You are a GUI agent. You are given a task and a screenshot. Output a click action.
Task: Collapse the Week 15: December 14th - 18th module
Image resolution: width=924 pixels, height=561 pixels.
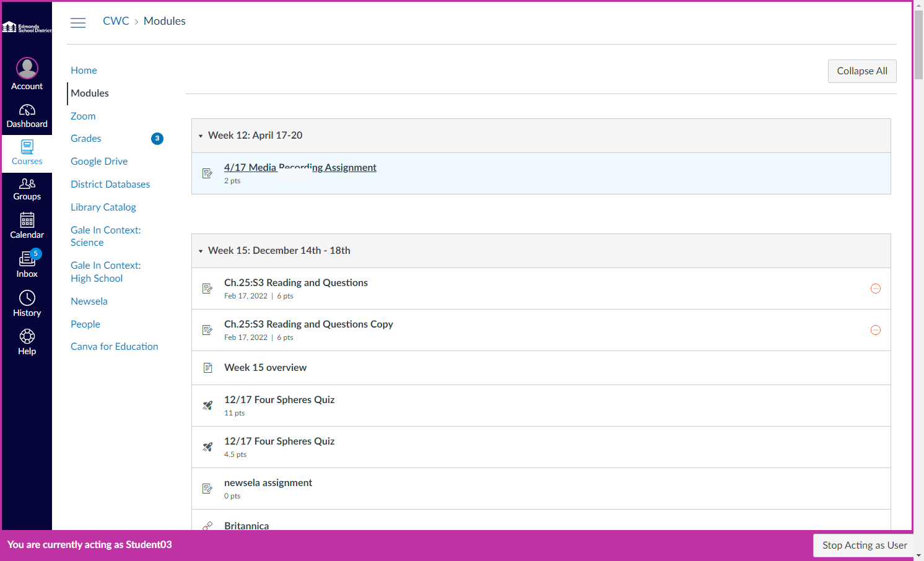click(201, 251)
